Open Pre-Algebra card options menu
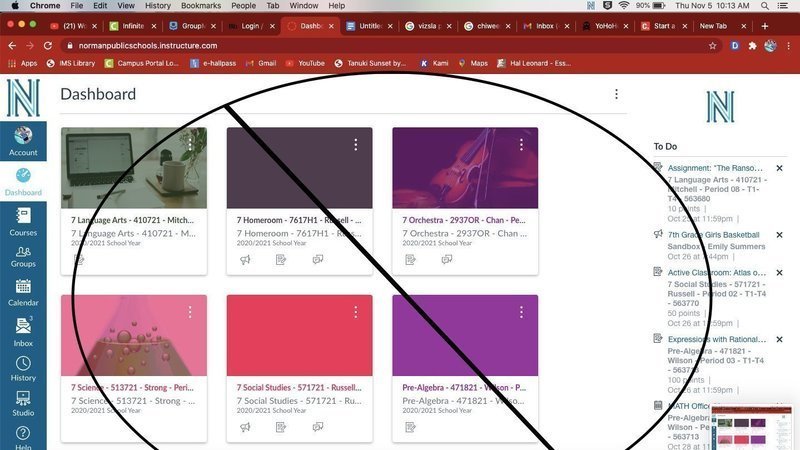 click(x=521, y=312)
